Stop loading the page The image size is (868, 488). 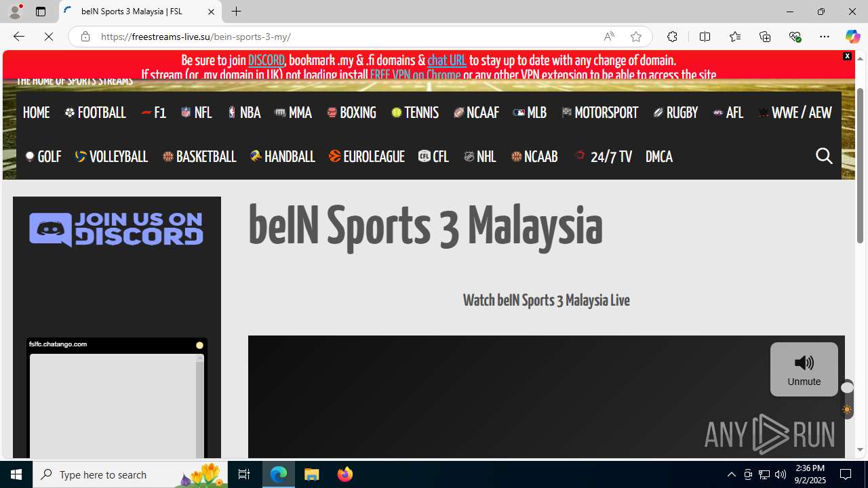click(x=49, y=37)
